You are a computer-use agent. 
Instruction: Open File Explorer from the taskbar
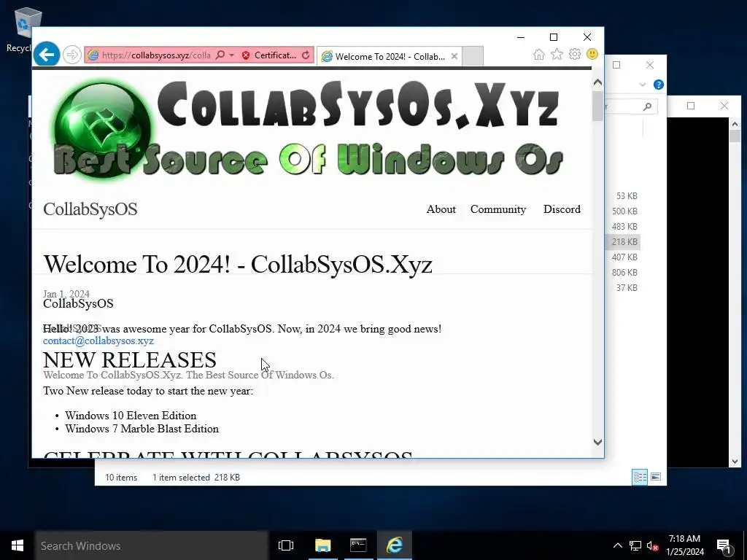pyautogui.click(x=322, y=545)
